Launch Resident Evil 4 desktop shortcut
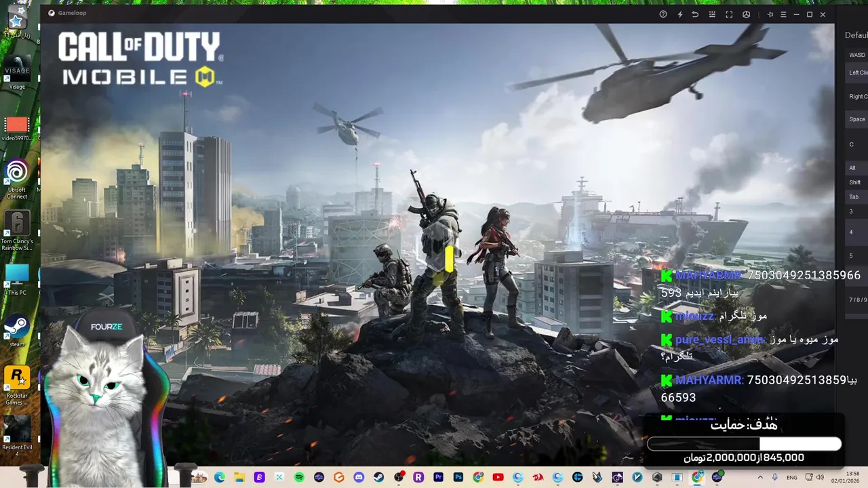Screen dimensions: 868x488 (x=17, y=436)
